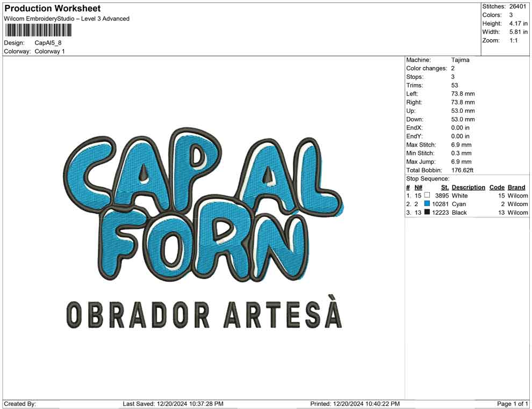
Task: Click the Colorway 1 field
Action: point(49,52)
